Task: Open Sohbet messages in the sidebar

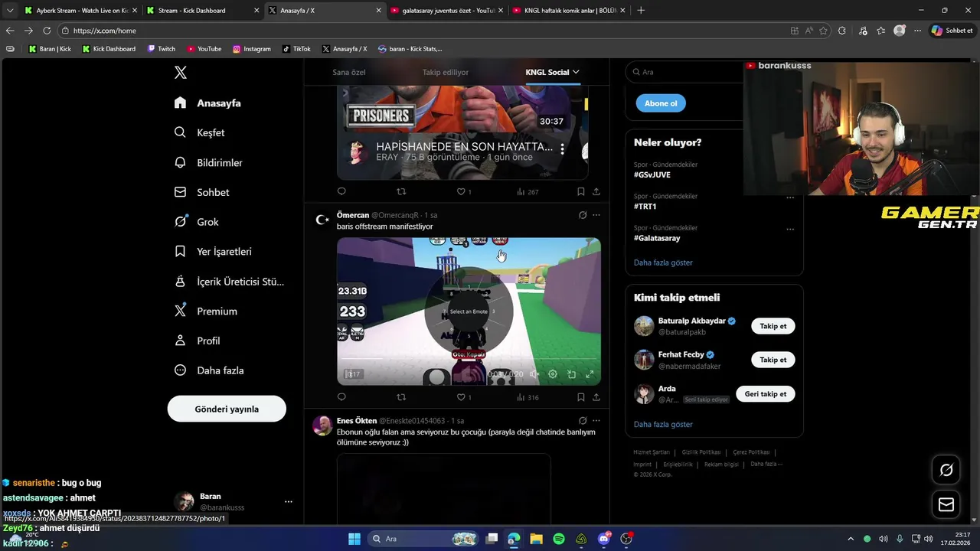Action: pyautogui.click(x=202, y=192)
